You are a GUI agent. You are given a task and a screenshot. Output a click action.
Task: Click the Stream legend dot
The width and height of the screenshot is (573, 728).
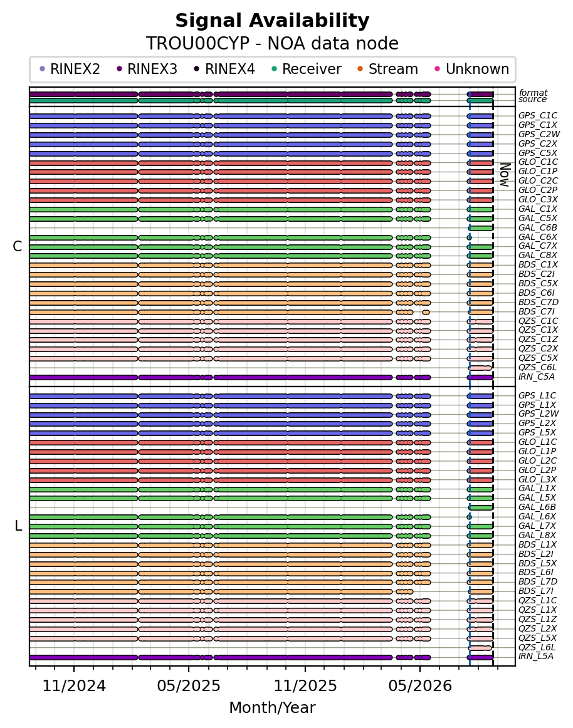click(x=360, y=69)
